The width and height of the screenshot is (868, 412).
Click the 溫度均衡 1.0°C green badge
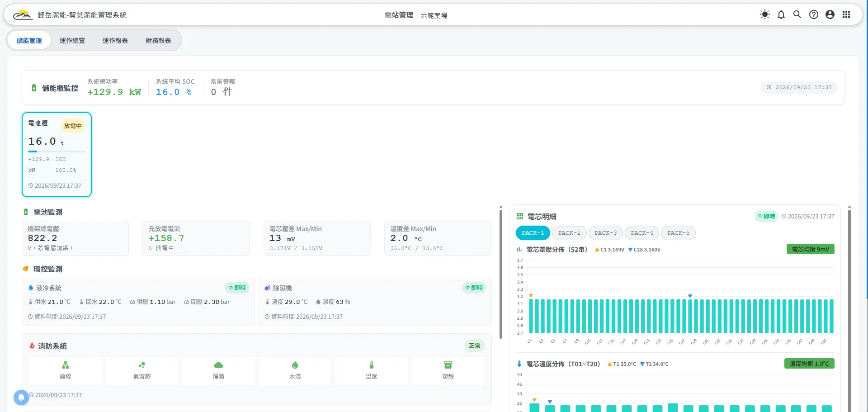click(x=809, y=364)
